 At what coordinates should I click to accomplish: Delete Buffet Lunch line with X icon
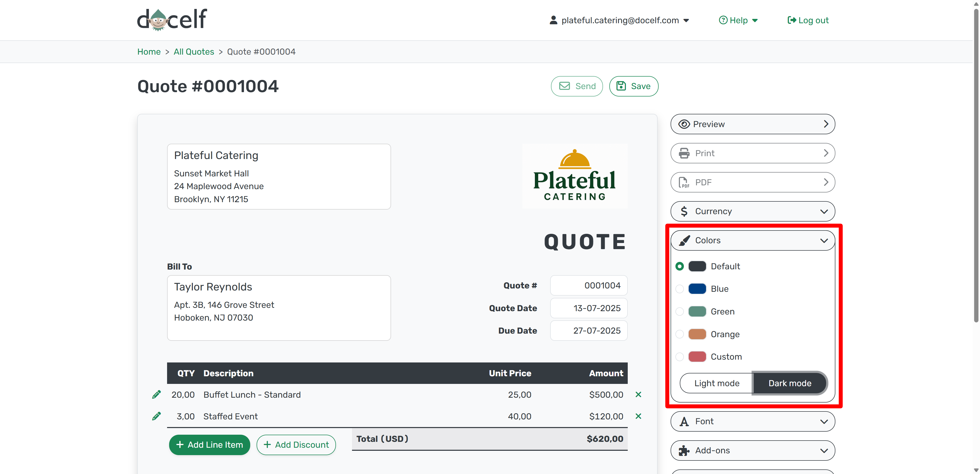[638, 394]
